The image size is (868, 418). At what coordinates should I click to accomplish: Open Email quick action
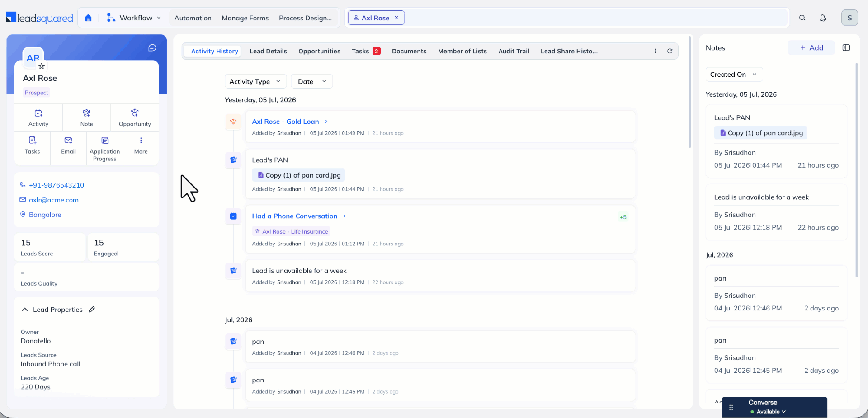pyautogui.click(x=68, y=146)
